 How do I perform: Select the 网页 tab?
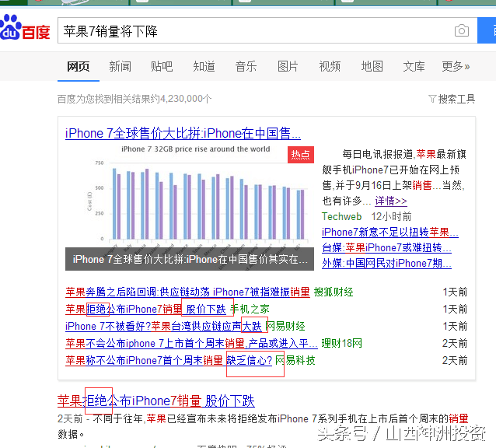(x=79, y=66)
